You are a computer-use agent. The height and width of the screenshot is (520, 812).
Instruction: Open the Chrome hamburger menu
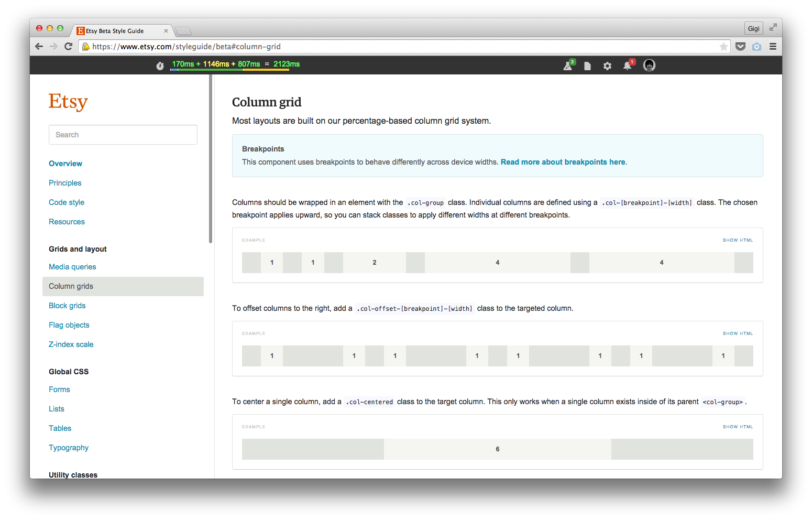[x=773, y=47]
